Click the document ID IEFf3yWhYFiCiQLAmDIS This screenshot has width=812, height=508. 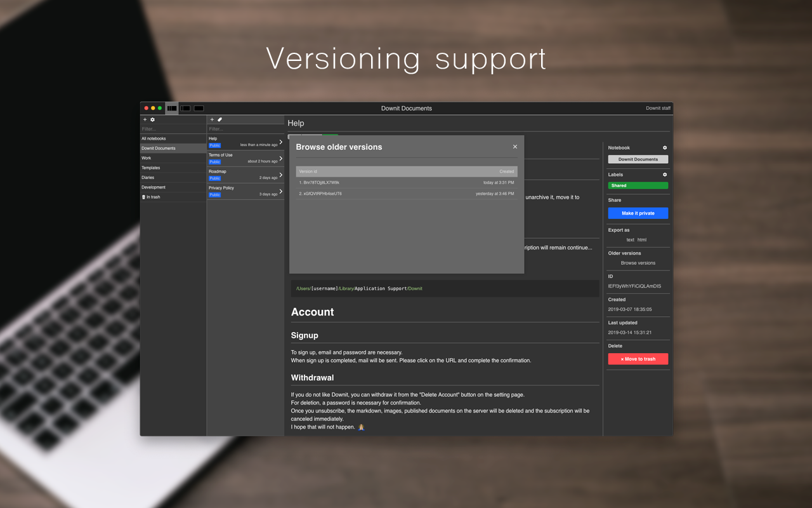634,286
